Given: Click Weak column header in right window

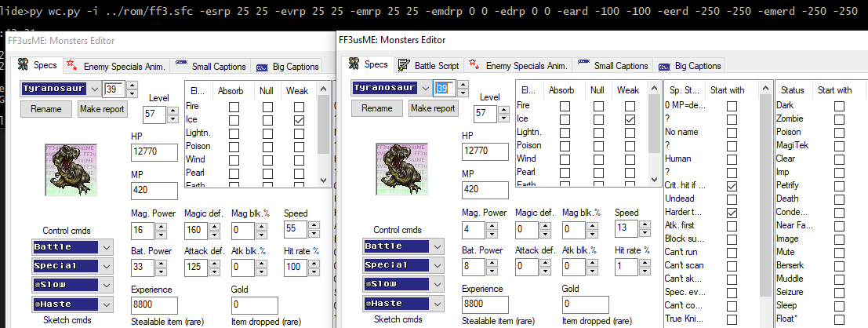Looking at the screenshot, I should (628, 89).
